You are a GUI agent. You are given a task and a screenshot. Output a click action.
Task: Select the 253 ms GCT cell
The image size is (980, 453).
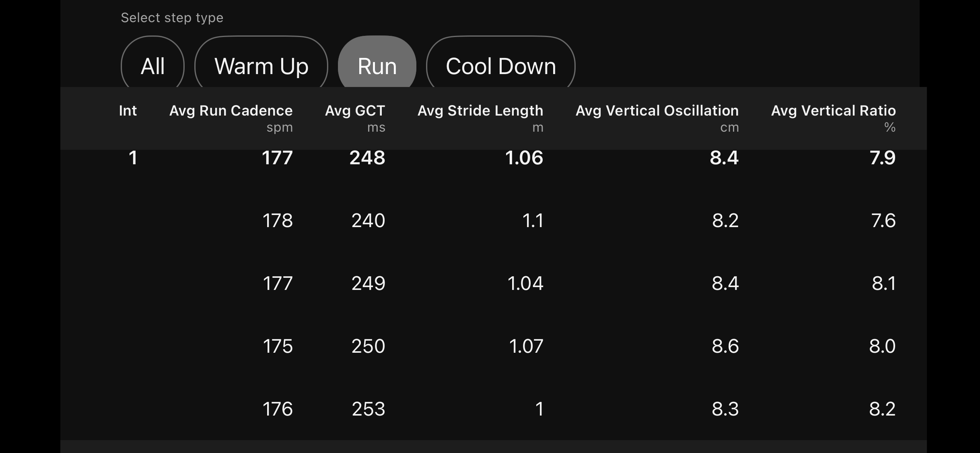tap(369, 409)
